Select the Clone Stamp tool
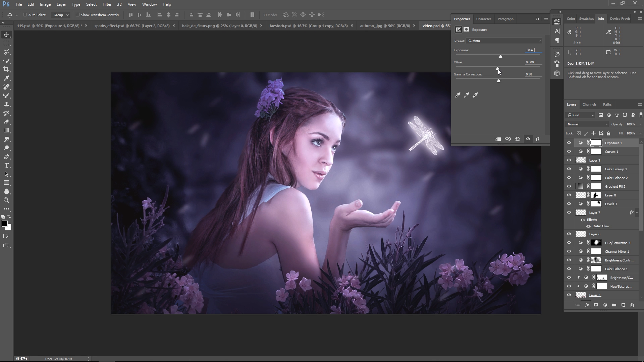The width and height of the screenshot is (644, 362). pyautogui.click(x=6, y=104)
